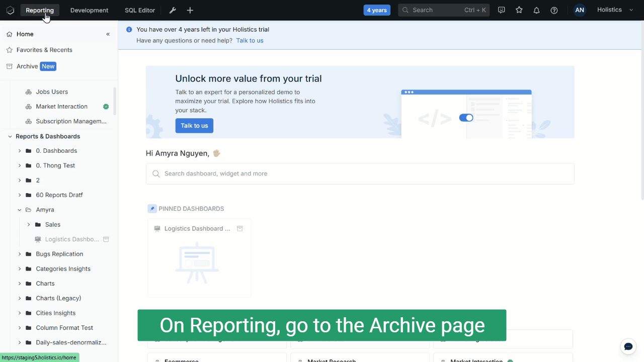Click the plus create-new icon

[x=190, y=10]
